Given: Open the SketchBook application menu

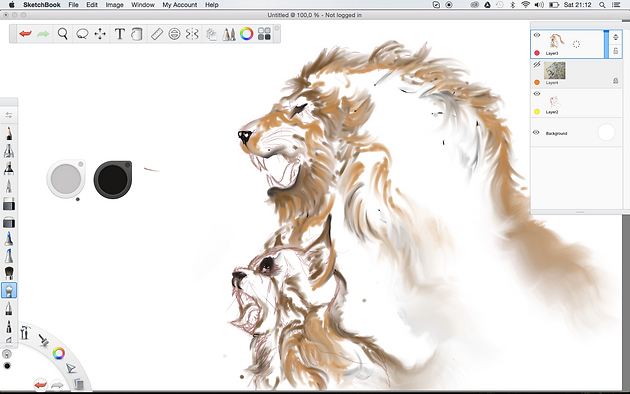Looking at the screenshot, I should (x=42, y=5).
